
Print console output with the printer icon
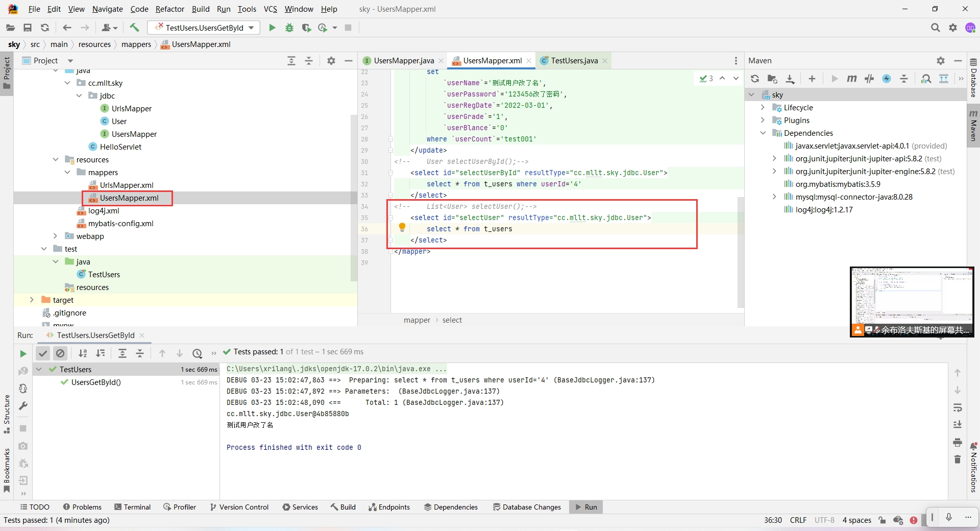coord(958,442)
